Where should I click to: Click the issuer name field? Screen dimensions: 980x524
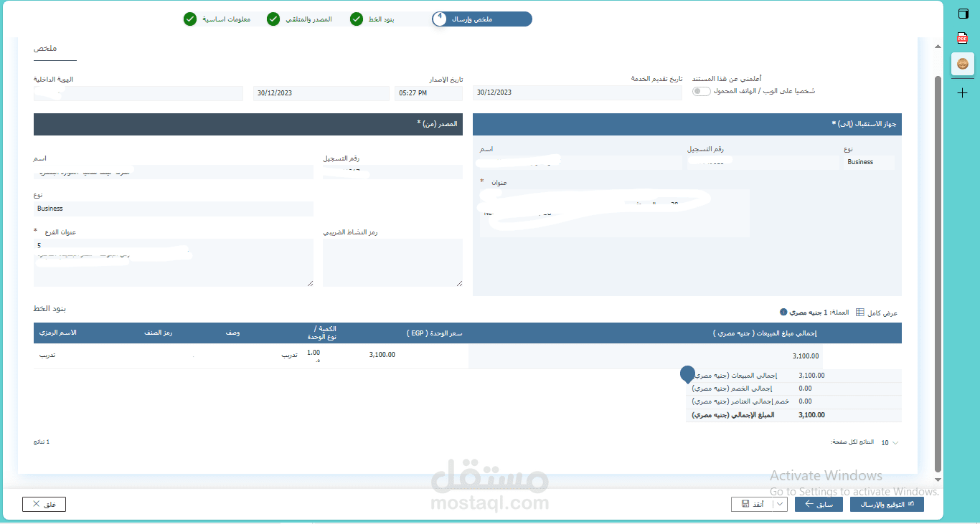click(174, 172)
